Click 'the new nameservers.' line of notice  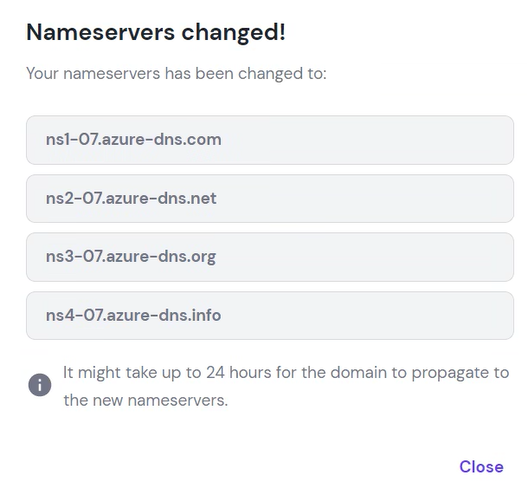point(146,400)
